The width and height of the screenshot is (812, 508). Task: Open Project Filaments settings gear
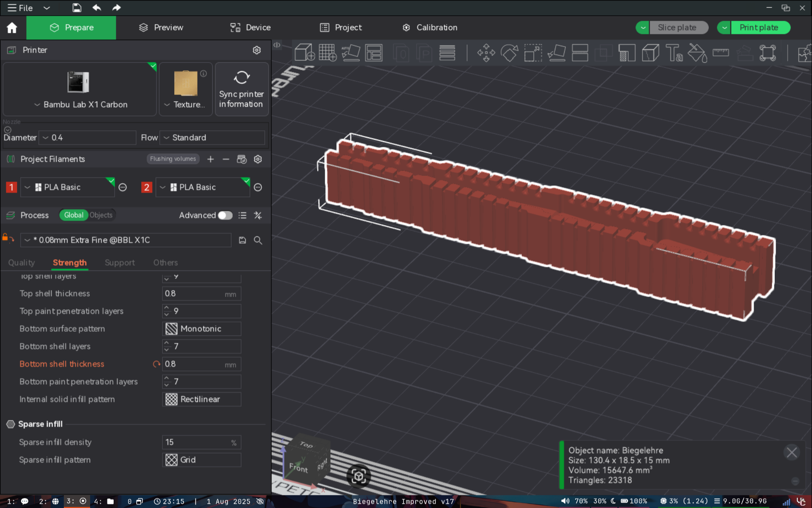(258, 159)
